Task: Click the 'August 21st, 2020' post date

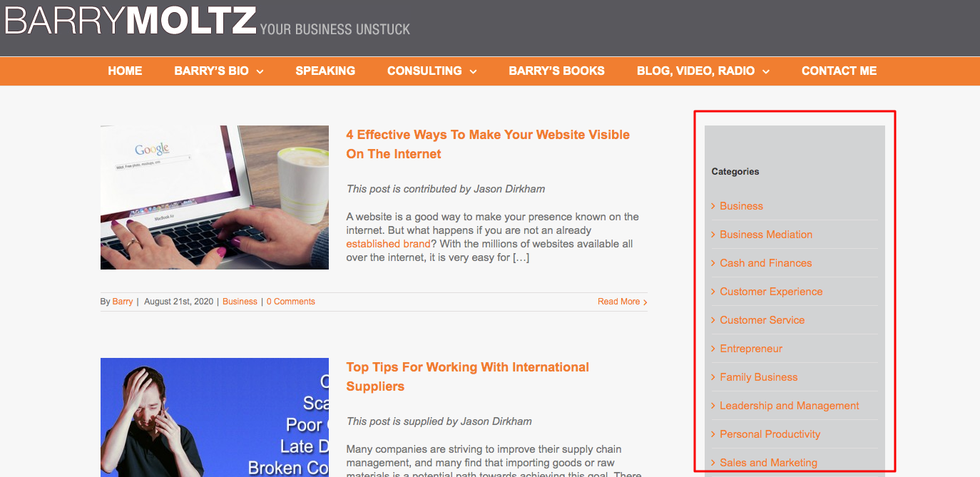Action: pos(178,302)
